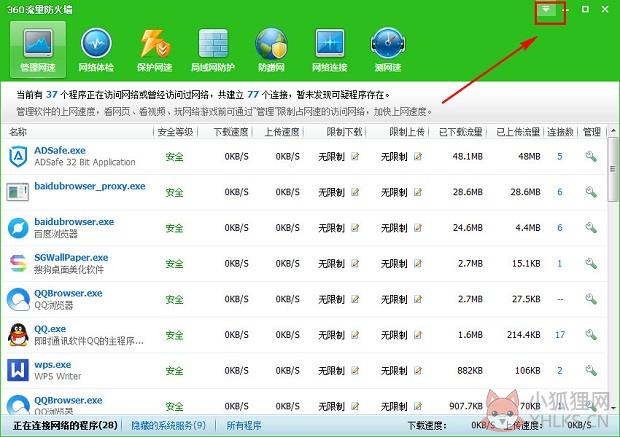Click 214.4KB uploaded value for QQ.exe
The width and height of the screenshot is (620, 437).
[524, 335]
